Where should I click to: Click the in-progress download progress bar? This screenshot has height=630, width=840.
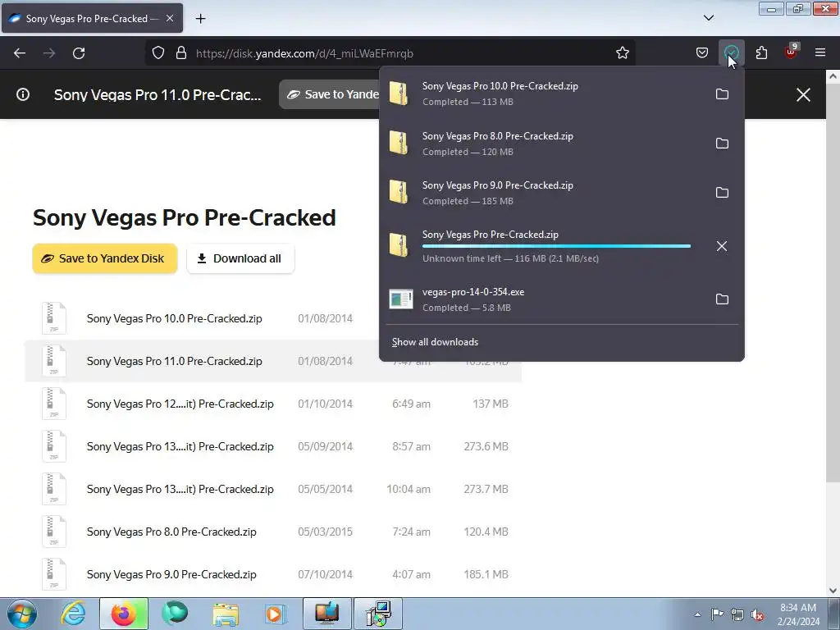(557, 246)
